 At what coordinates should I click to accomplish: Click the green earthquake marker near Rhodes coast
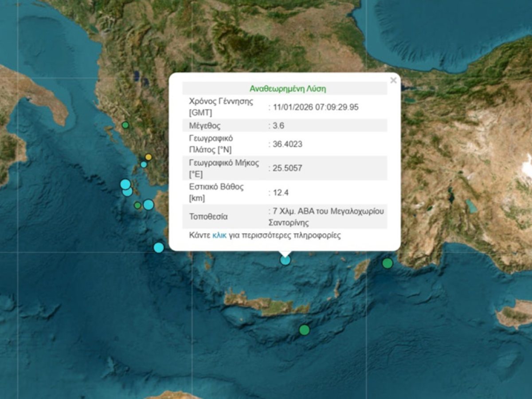click(388, 263)
